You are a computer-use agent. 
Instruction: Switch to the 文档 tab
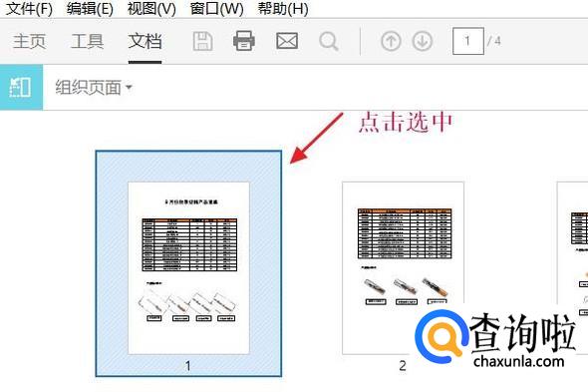tap(145, 41)
